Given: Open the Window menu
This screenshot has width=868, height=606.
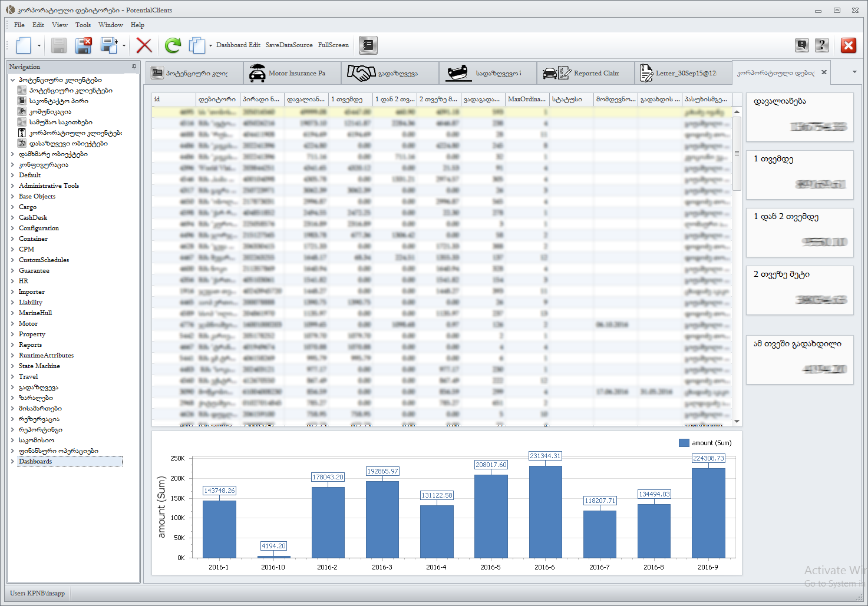Looking at the screenshot, I should [111, 25].
